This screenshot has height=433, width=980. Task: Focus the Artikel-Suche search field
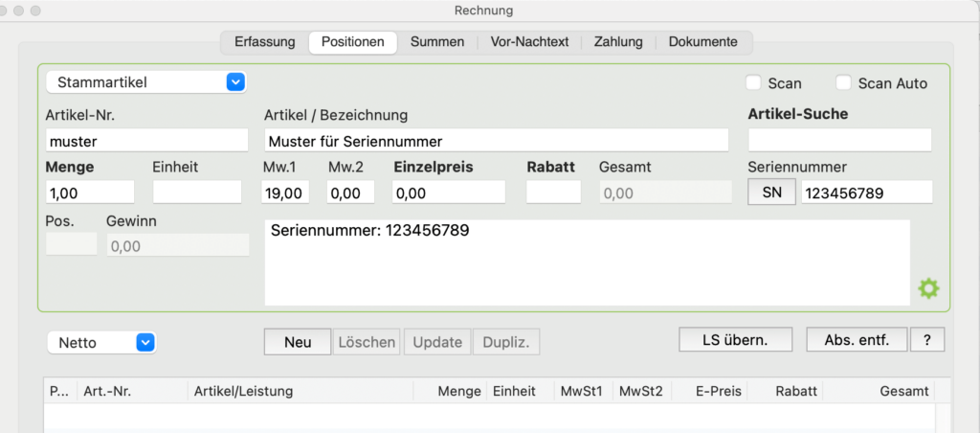point(839,140)
